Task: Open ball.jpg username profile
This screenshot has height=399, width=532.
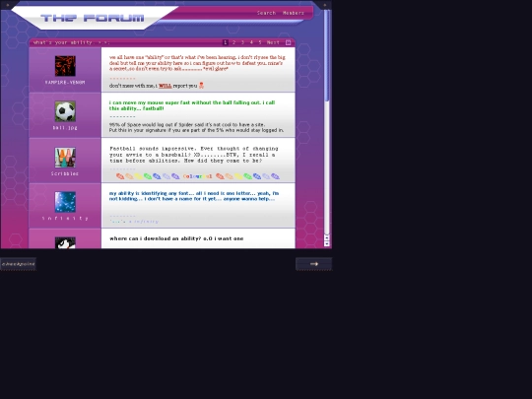Action: pyautogui.click(x=65, y=128)
